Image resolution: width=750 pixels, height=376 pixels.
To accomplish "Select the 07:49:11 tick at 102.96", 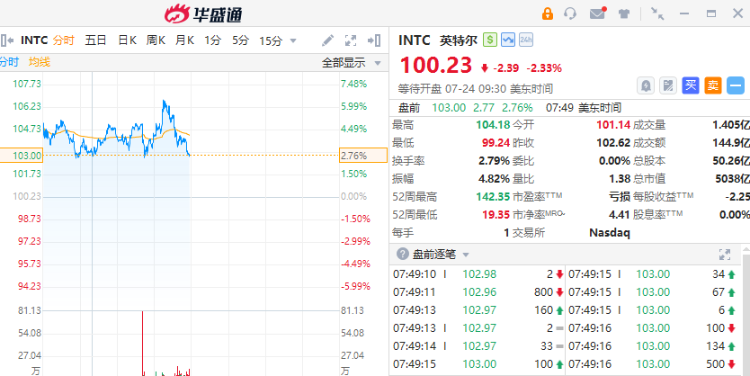I will (x=478, y=292).
